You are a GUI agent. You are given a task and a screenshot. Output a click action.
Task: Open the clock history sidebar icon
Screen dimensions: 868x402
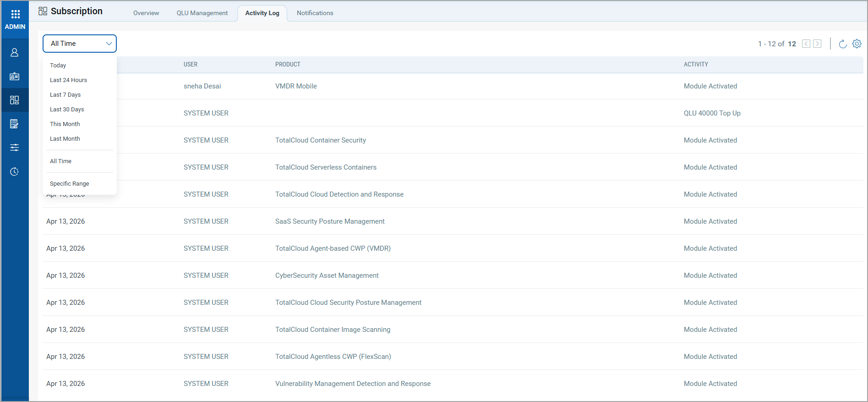tap(15, 171)
